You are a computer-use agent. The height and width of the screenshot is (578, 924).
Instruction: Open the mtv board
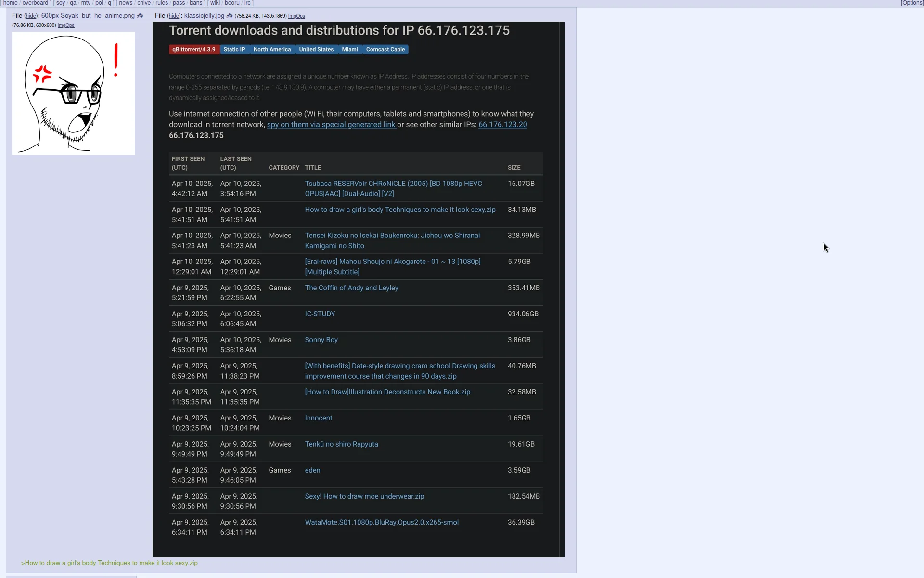[x=86, y=3]
